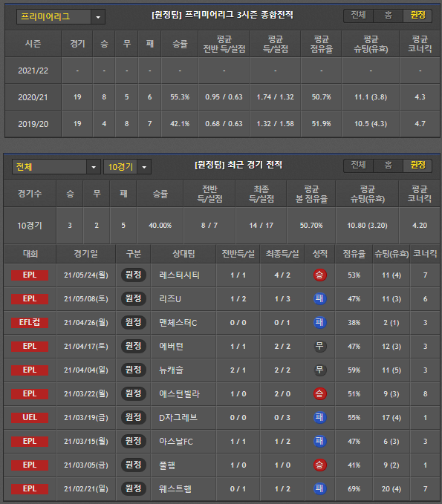This screenshot has width=442, height=504.
Task: Expand the 전체 competition dropdown
Action: (x=56, y=167)
